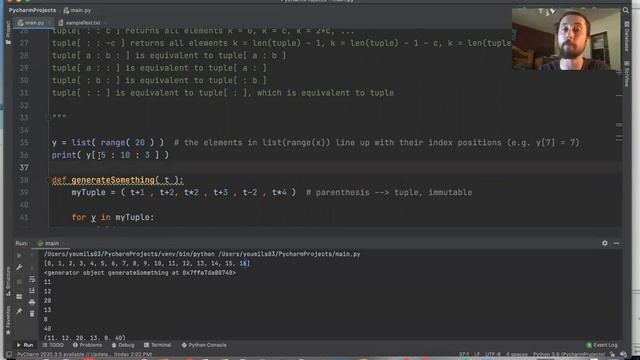Click the Update link in status bar
This screenshot has width=640, height=360.
(x=100, y=354)
